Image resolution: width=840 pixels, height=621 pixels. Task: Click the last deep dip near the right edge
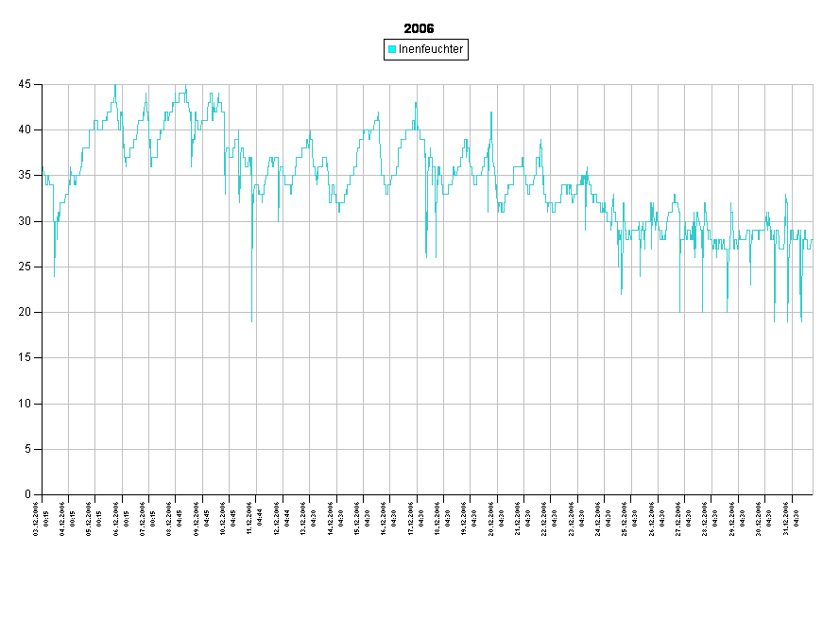pyautogui.click(x=801, y=319)
